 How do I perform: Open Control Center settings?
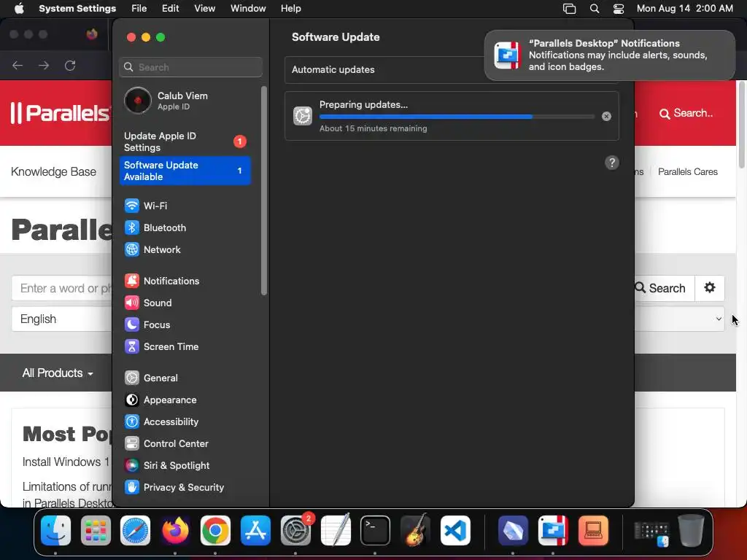(x=185, y=444)
